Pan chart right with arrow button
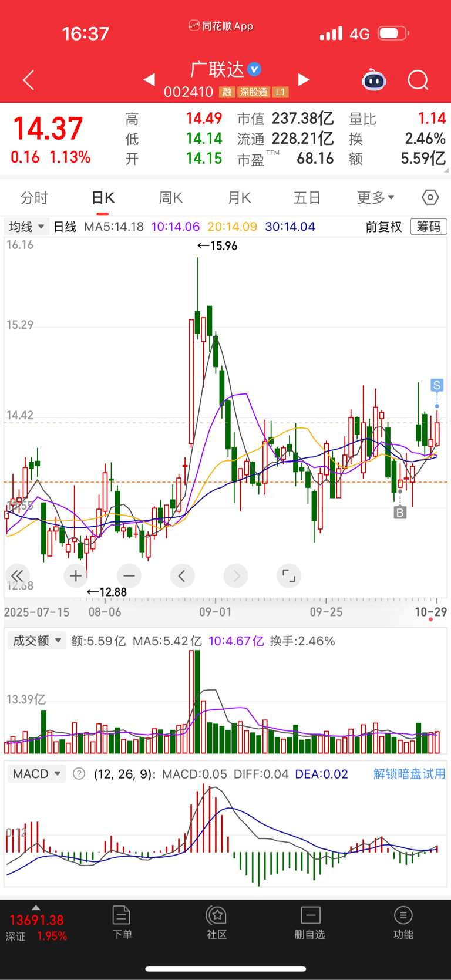The image size is (451, 980). click(235, 576)
